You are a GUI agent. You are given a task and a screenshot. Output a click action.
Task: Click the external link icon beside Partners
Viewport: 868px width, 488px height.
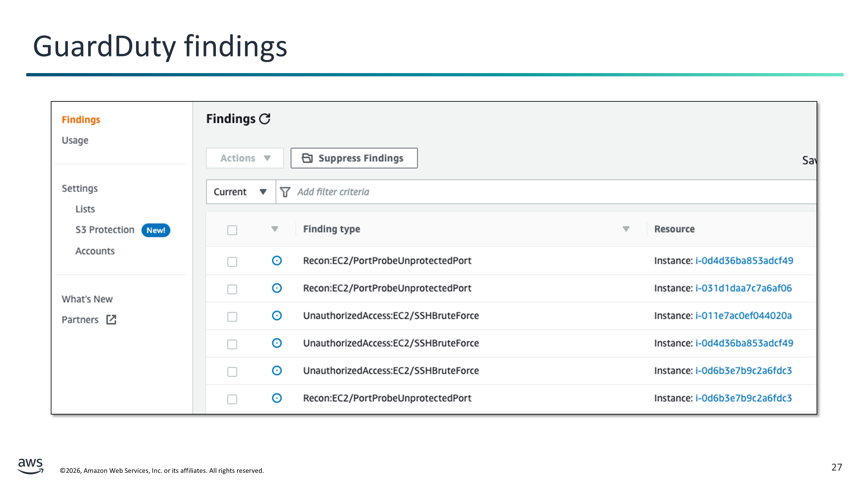coord(111,320)
